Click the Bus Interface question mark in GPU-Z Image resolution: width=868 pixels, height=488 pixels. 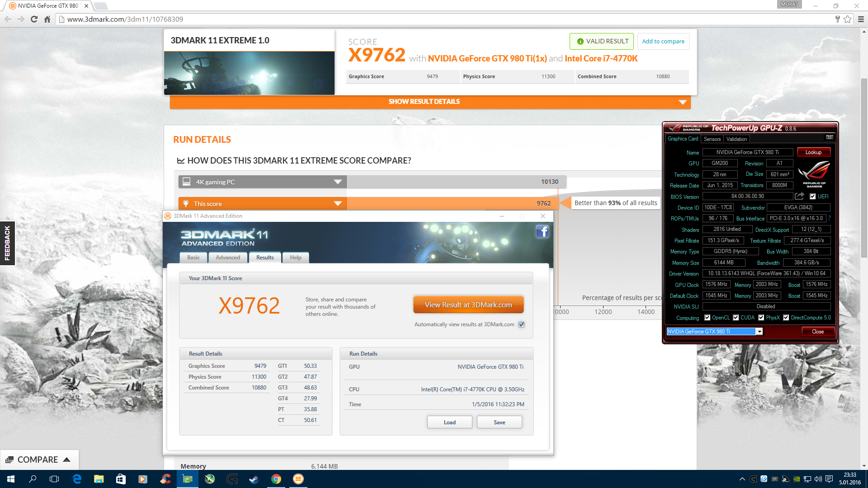(x=829, y=218)
